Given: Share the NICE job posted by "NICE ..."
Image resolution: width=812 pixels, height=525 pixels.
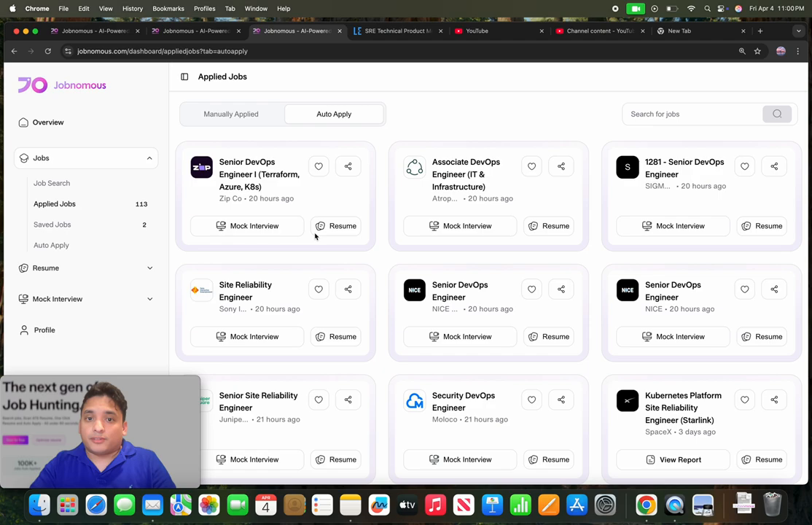Looking at the screenshot, I should tap(561, 289).
